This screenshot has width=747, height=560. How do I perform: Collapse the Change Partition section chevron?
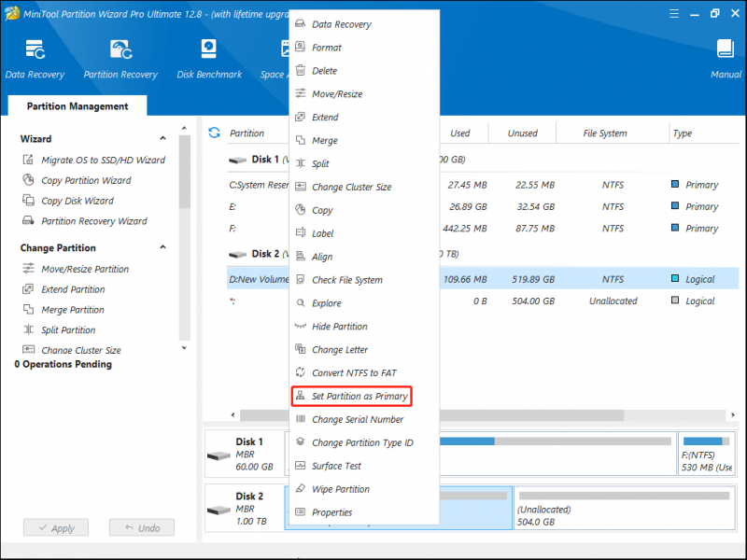coord(162,247)
